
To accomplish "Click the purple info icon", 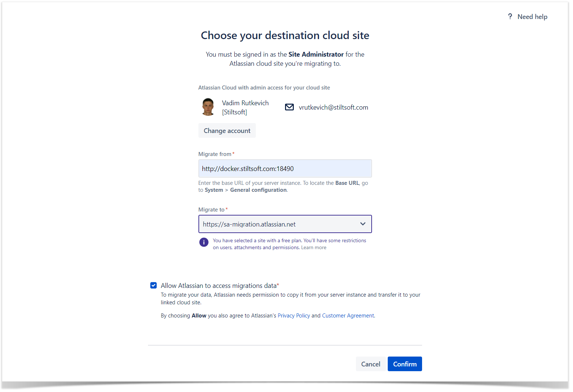I will [x=204, y=242].
